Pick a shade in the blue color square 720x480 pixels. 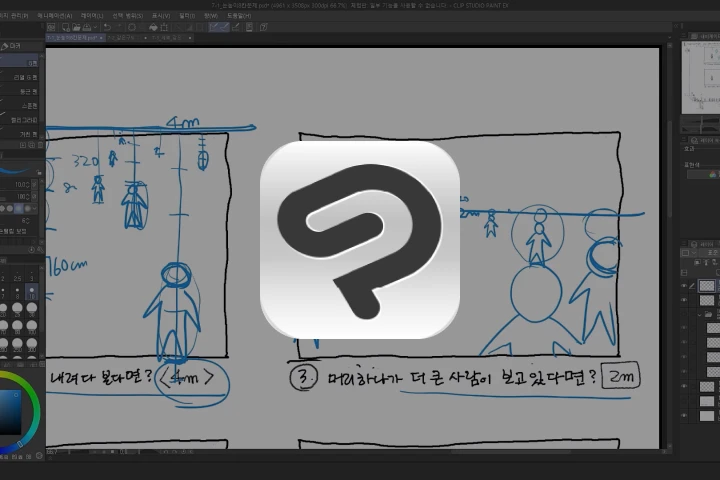[x=10, y=412]
